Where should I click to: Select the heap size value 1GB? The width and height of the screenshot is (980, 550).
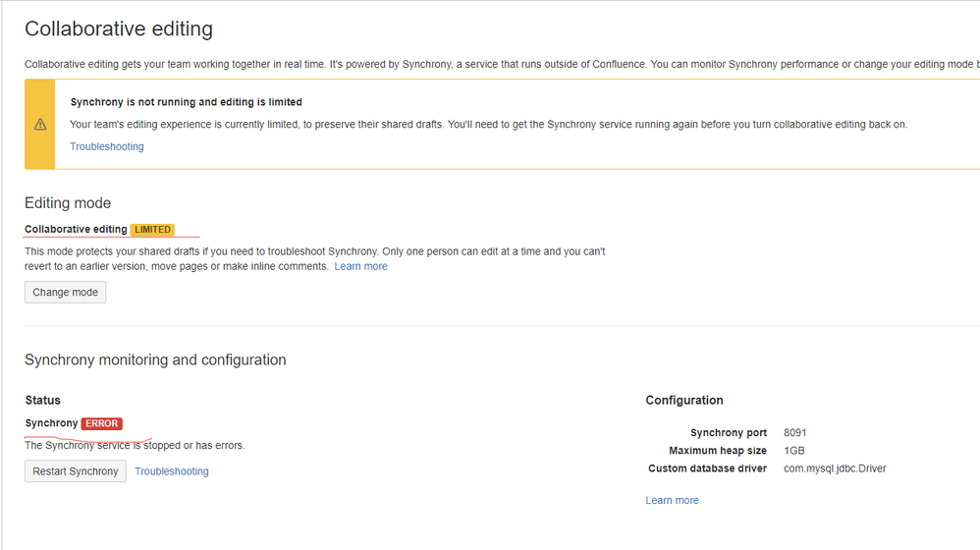(794, 451)
